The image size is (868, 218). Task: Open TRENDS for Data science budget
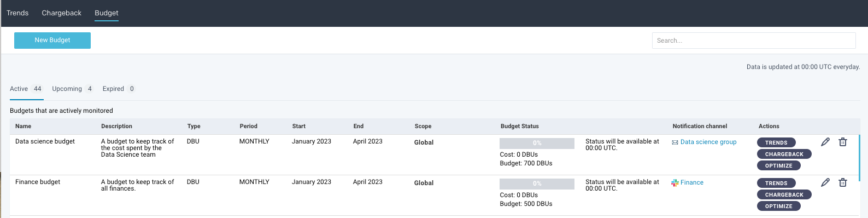(776, 142)
